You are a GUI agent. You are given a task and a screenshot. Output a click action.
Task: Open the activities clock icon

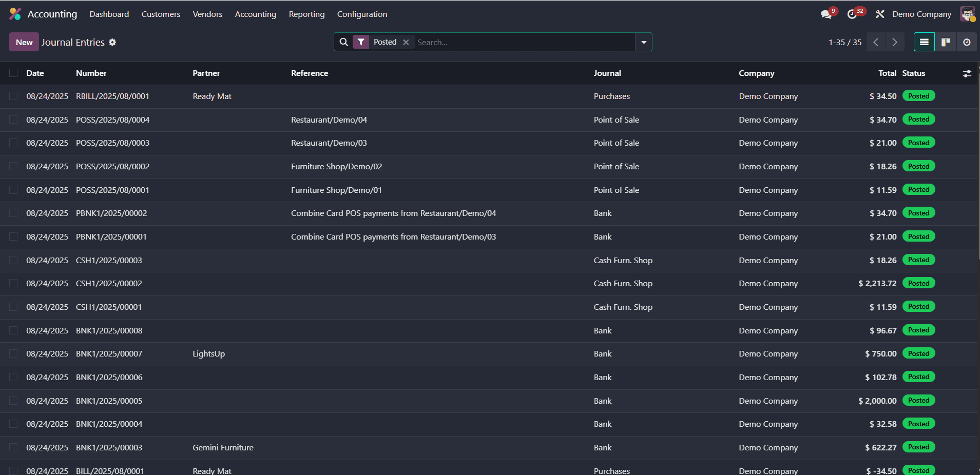point(852,14)
